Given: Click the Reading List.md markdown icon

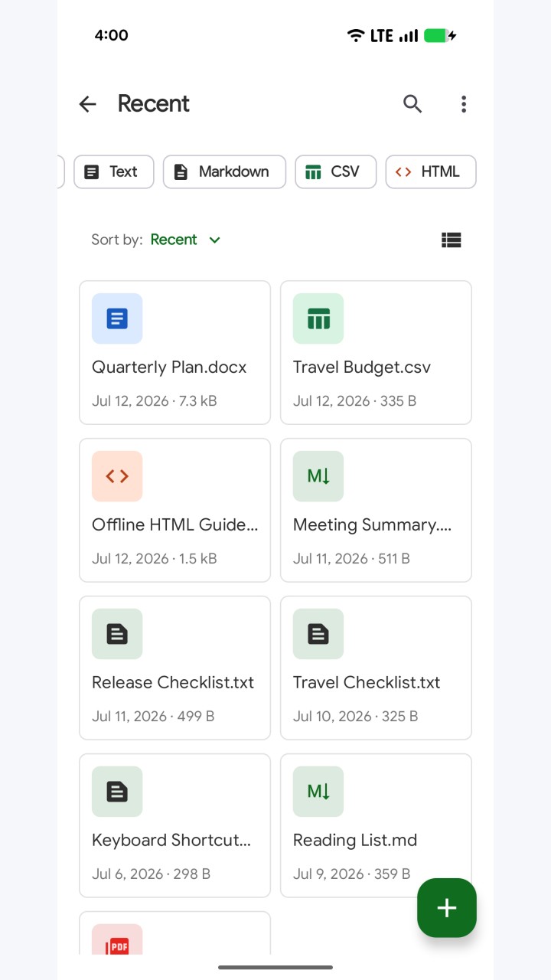Looking at the screenshot, I should (318, 792).
